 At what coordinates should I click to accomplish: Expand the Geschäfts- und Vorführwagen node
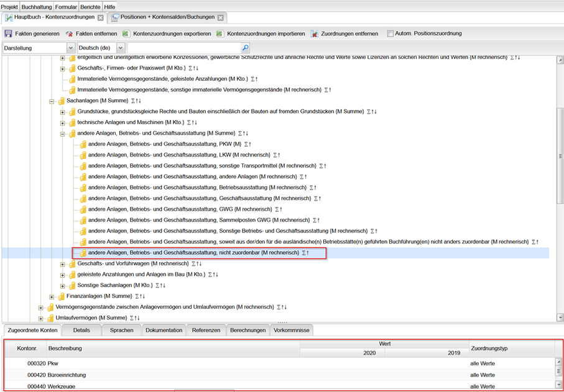[62, 265]
